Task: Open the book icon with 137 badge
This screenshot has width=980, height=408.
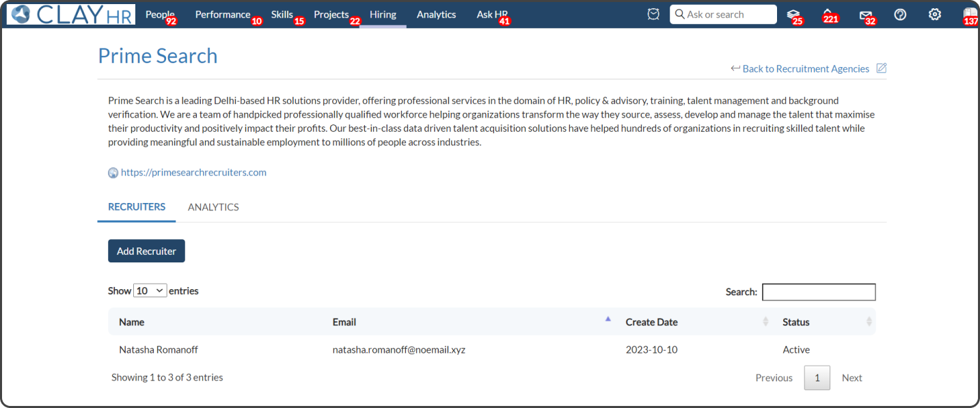Action: pos(970,14)
